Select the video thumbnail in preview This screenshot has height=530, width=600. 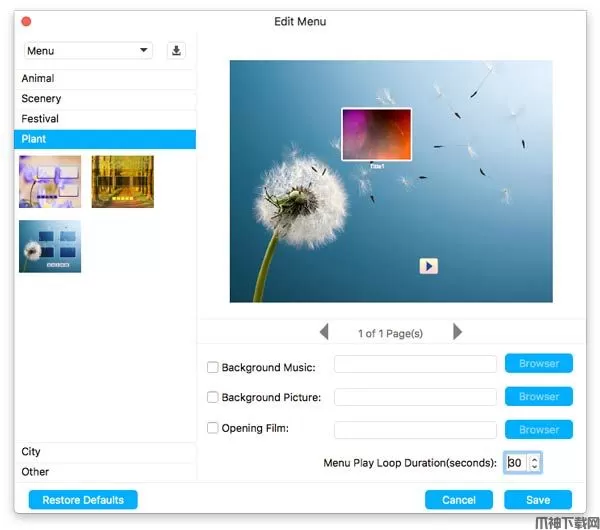(x=376, y=134)
